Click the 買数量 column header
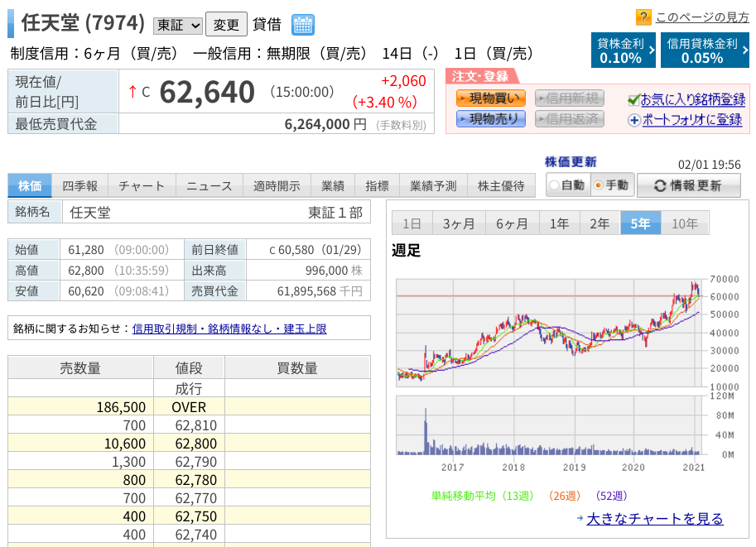This screenshot has width=756, height=547. (x=297, y=367)
